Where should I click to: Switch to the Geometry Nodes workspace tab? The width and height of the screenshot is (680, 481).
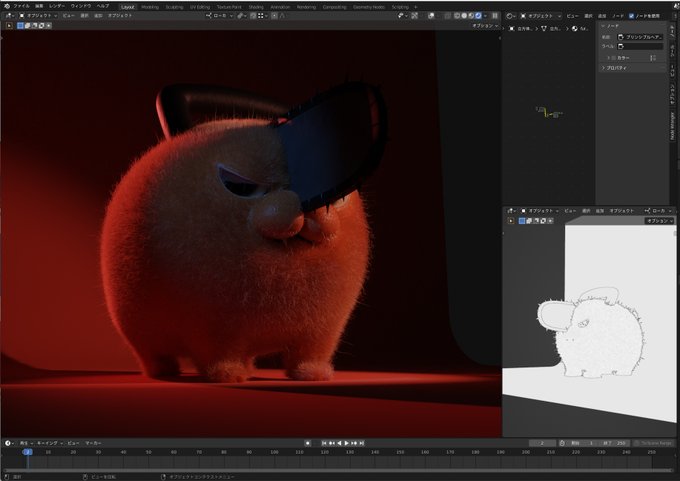[369, 7]
